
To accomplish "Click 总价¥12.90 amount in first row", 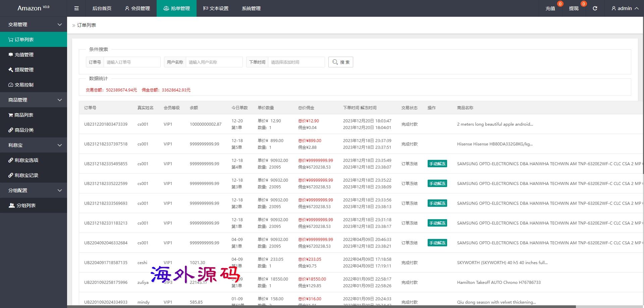I will click(x=309, y=121).
